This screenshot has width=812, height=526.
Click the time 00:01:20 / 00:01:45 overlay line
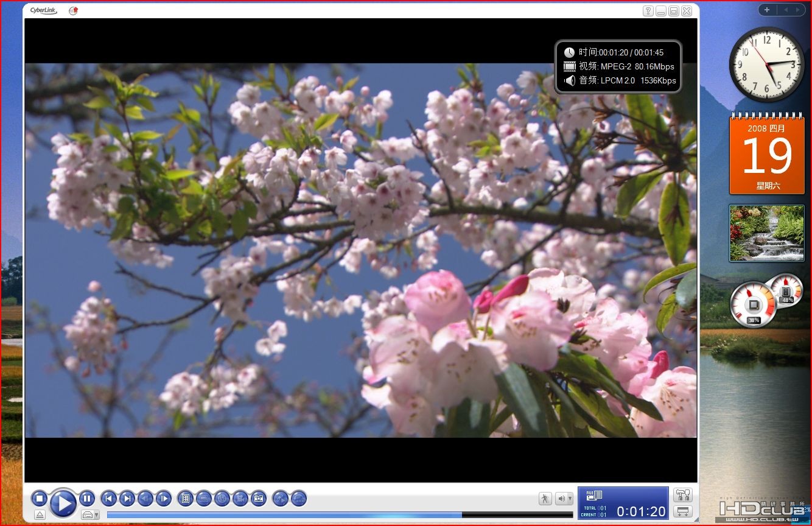614,52
